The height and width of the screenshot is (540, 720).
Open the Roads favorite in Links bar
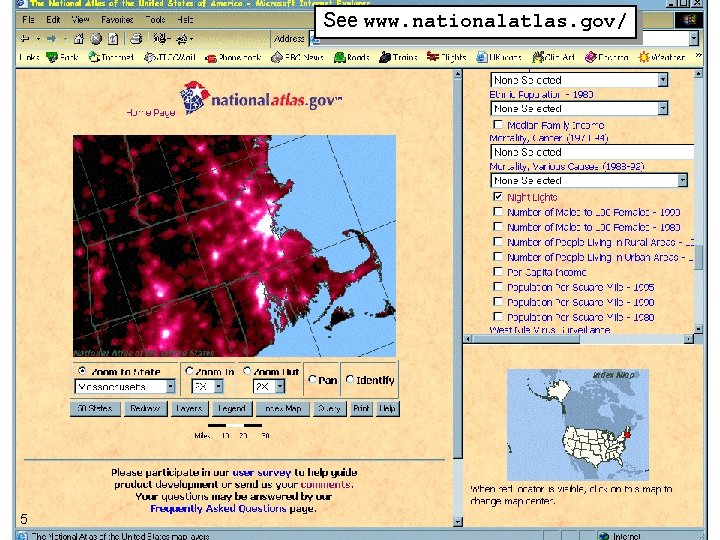(352, 57)
